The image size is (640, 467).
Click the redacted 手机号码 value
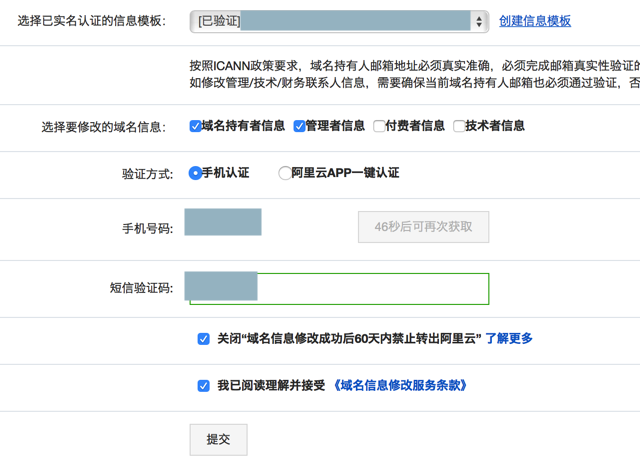[223, 223]
